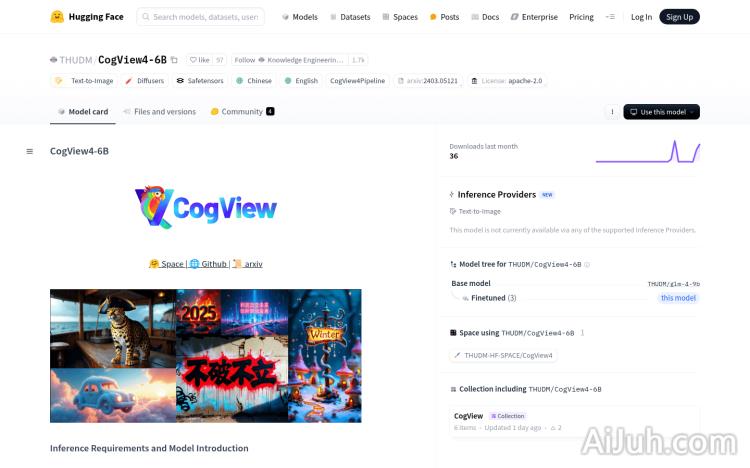Go to Spaces
Image resolution: width=750 pixels, height=468 pixels.
tap(400, 17)
